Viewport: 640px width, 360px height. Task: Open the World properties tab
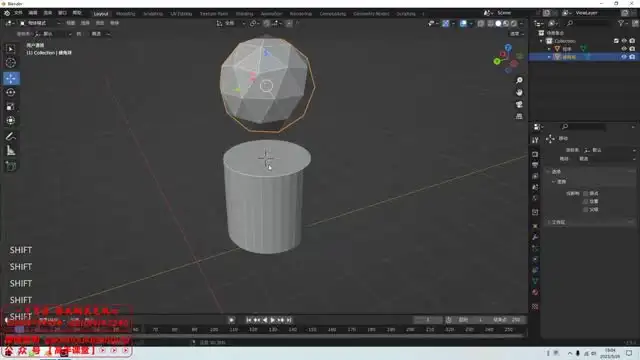[x=535, y=198]
